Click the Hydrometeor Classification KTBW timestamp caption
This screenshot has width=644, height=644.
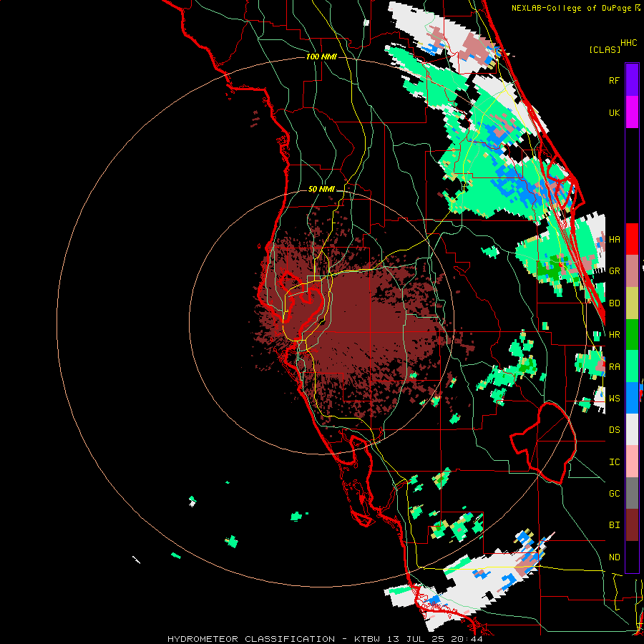pos(325,639)
